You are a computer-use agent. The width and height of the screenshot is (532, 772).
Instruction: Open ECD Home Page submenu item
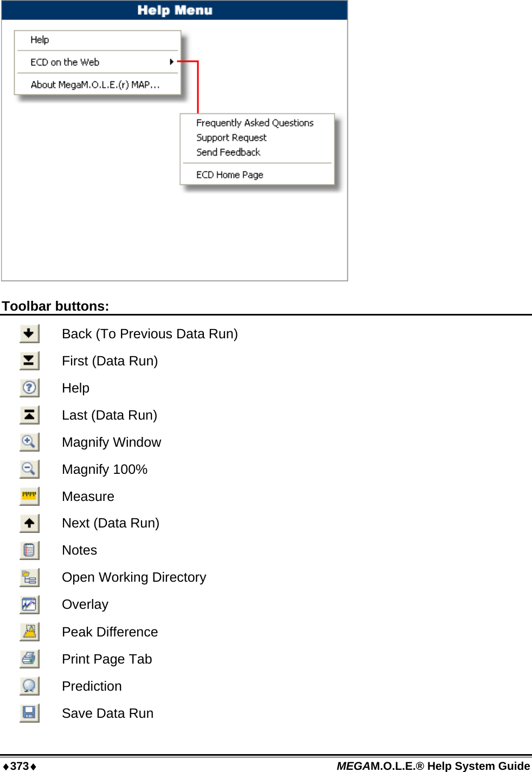230,175
